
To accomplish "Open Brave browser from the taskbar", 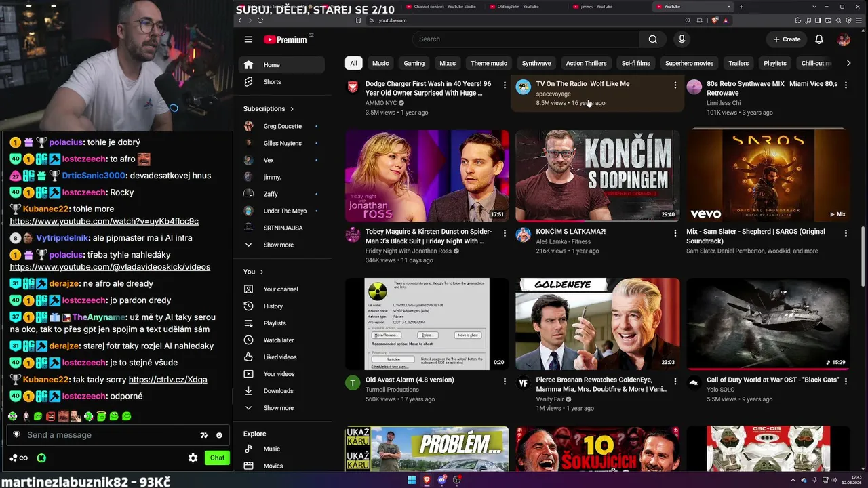I will 427,481.
